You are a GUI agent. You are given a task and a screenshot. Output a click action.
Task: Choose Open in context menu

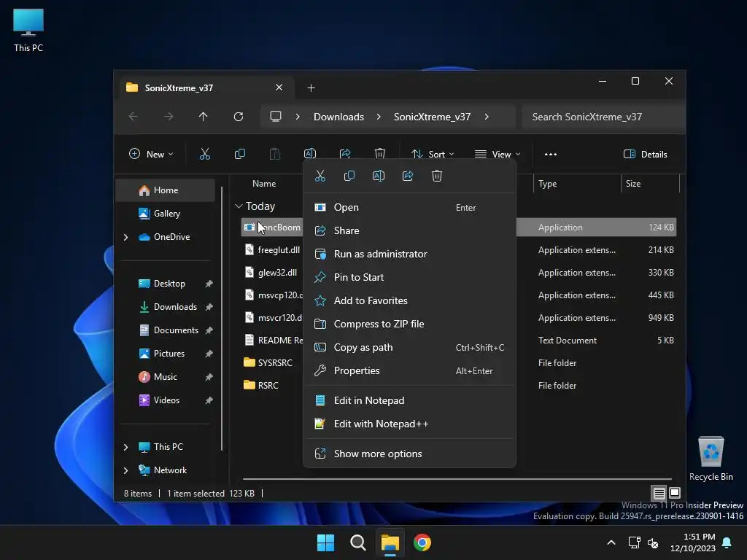pos(409,208)
